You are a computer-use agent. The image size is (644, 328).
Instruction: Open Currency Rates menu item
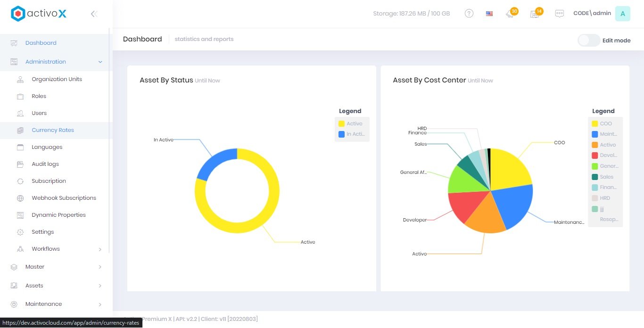[53, 130]
